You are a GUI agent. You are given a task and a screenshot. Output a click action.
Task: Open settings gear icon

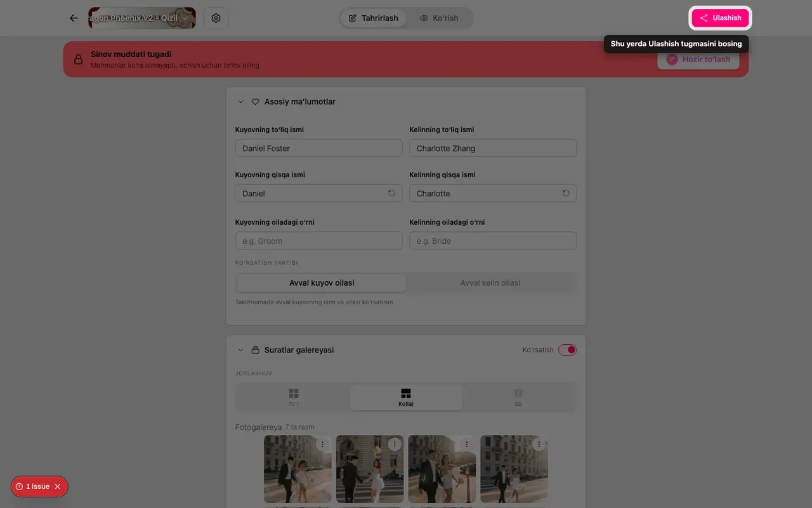coord(216,18)
